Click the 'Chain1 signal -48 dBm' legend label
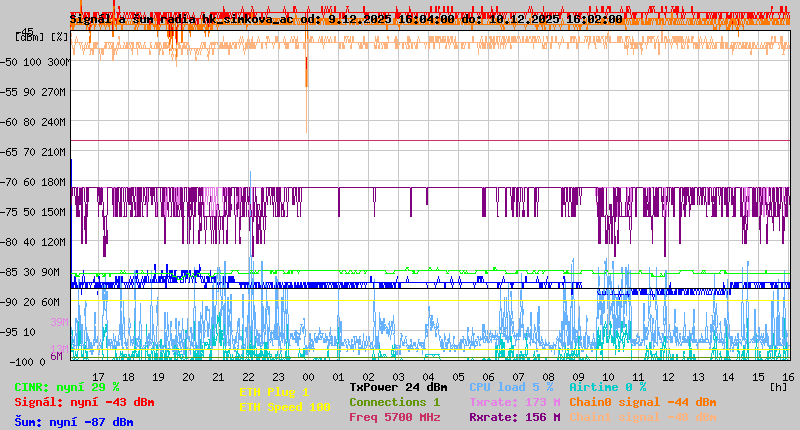 tap(643, 417)
